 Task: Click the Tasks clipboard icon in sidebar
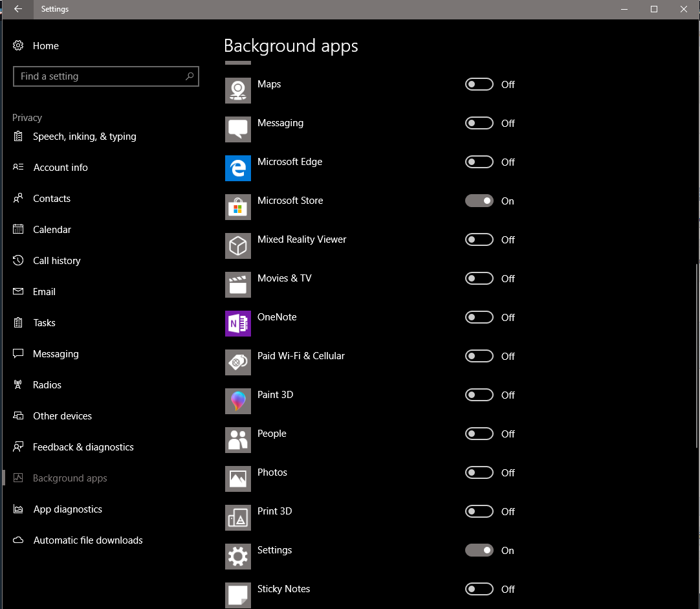coord(18,322)
